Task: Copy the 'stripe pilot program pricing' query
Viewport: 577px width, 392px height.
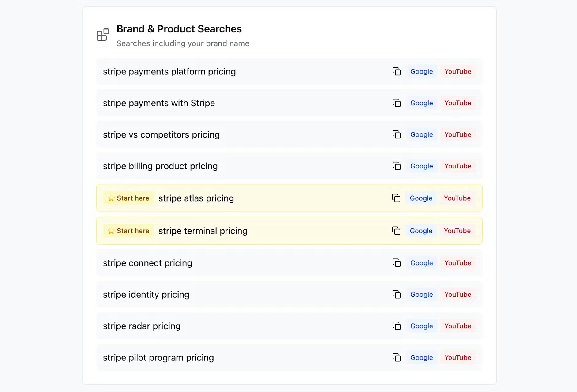Action: click(397, 357)
